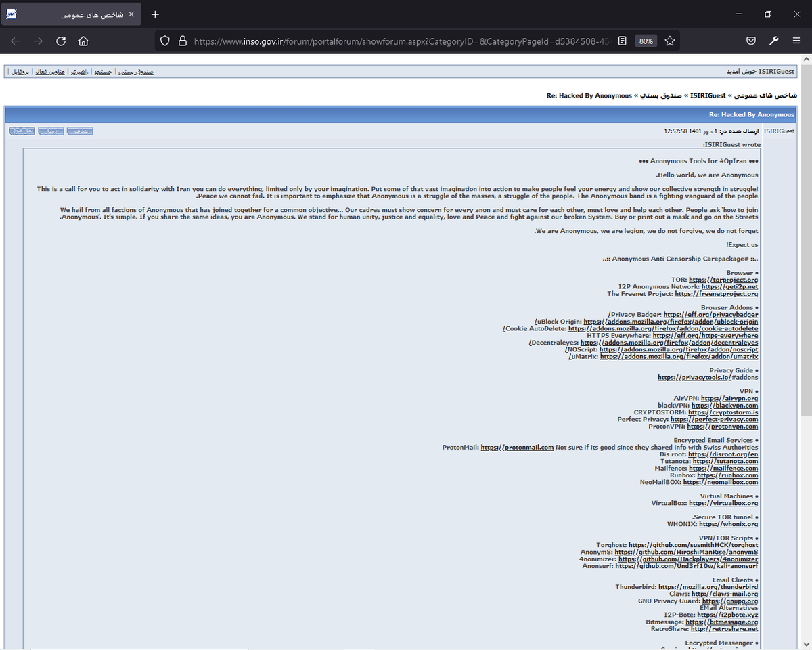
Task: Click the address bar URL
Action: click(x=403, y=41)
